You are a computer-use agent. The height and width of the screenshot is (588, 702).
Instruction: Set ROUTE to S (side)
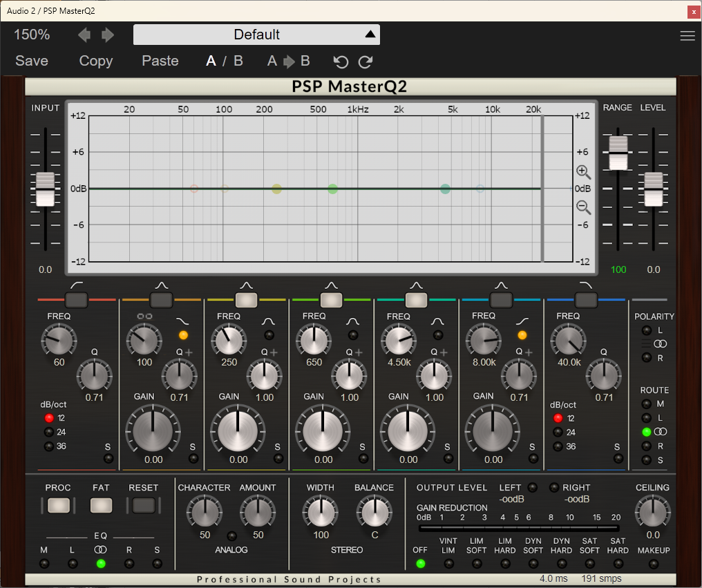tap(647, 460)
